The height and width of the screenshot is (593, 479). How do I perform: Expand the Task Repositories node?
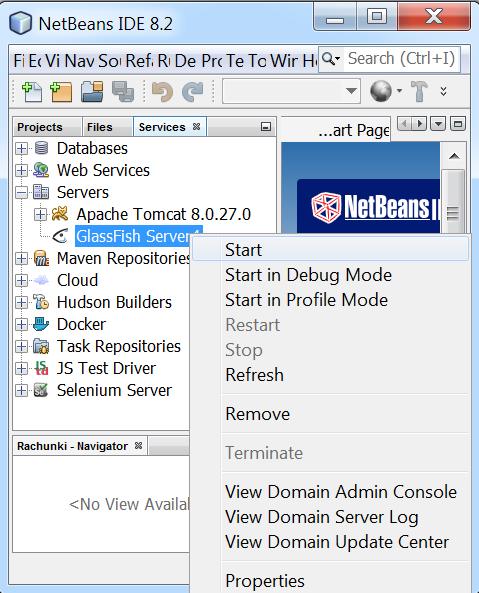pyautogui.click(x=22, y=346)
